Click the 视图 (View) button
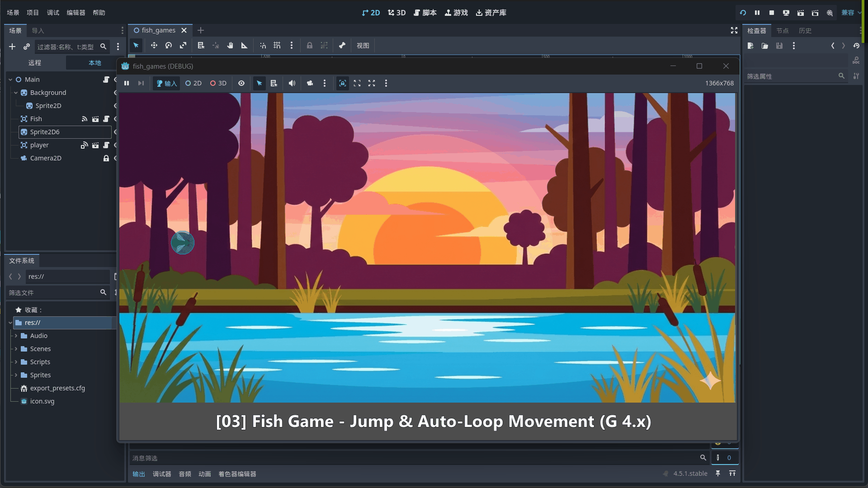 point(363,46)
